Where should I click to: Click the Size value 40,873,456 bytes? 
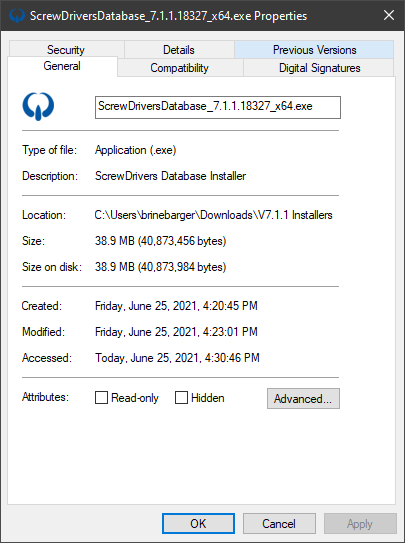[x=161, y=241]
